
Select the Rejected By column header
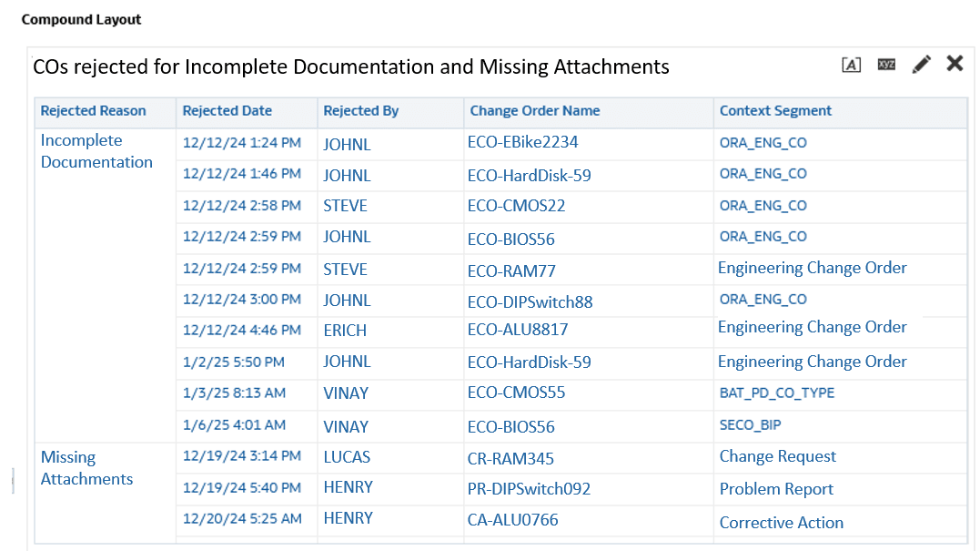tap(360, 111)
